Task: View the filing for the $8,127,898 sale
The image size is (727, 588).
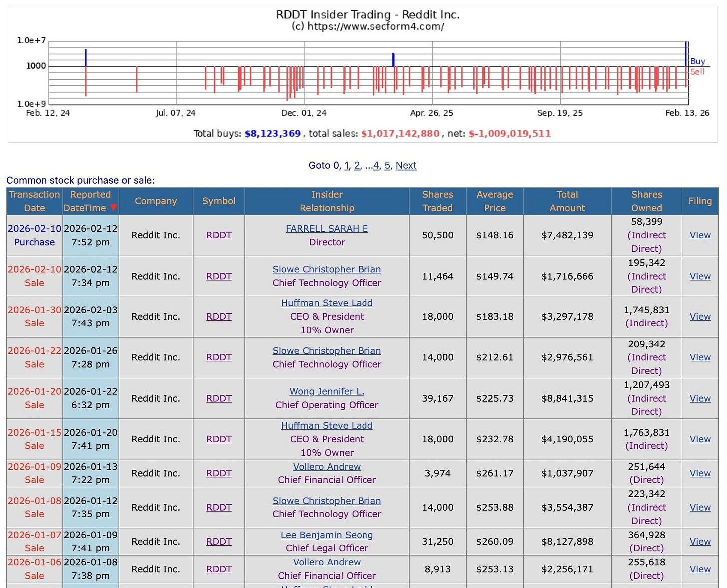Action: click(x=700, y=541)
